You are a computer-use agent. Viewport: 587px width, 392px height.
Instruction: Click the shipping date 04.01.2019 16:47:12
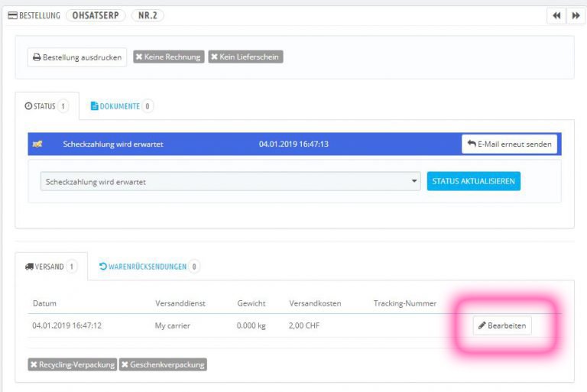[66, 326]
